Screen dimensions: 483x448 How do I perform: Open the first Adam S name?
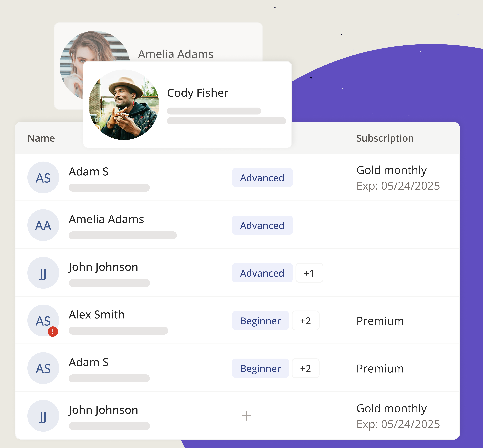tap(89, 172)
